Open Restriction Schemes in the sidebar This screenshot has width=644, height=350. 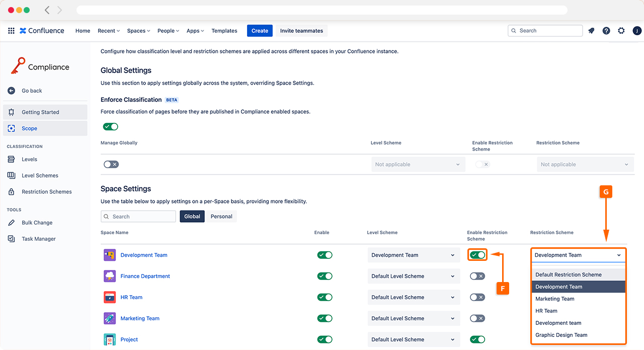tap(46, 192)
